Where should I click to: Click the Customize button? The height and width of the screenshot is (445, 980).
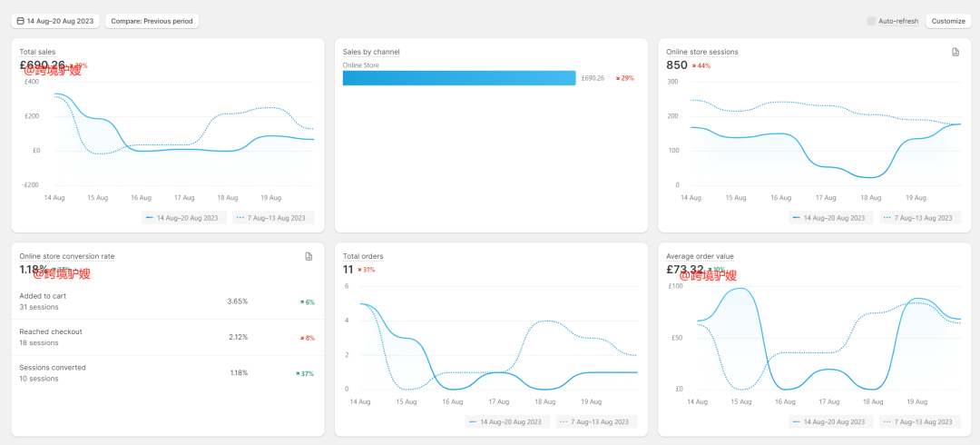click(x=948, y=21)
